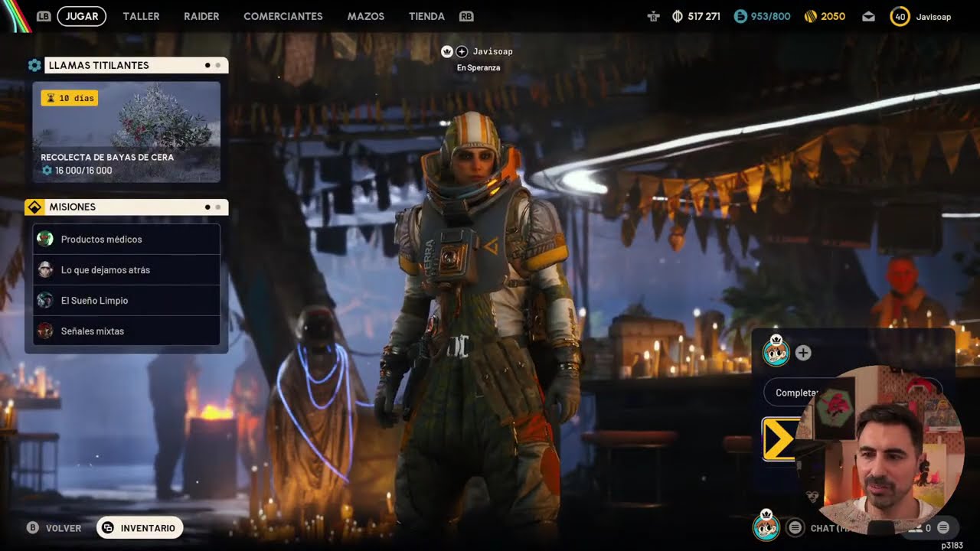Viewport: 980px width, 551px height.
Task: Click the El Sueño Limpio trader avatar icon
Action: [x=45, y=300]
